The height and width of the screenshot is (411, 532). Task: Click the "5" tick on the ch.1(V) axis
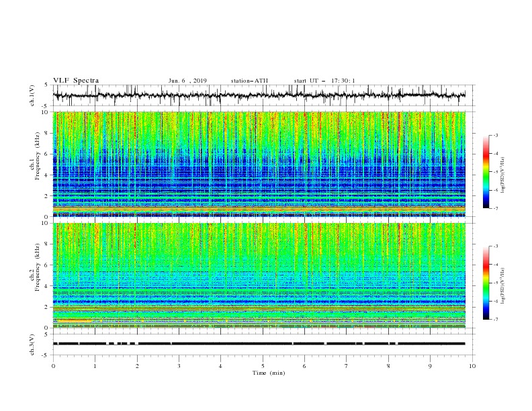[x=46, y=85]
